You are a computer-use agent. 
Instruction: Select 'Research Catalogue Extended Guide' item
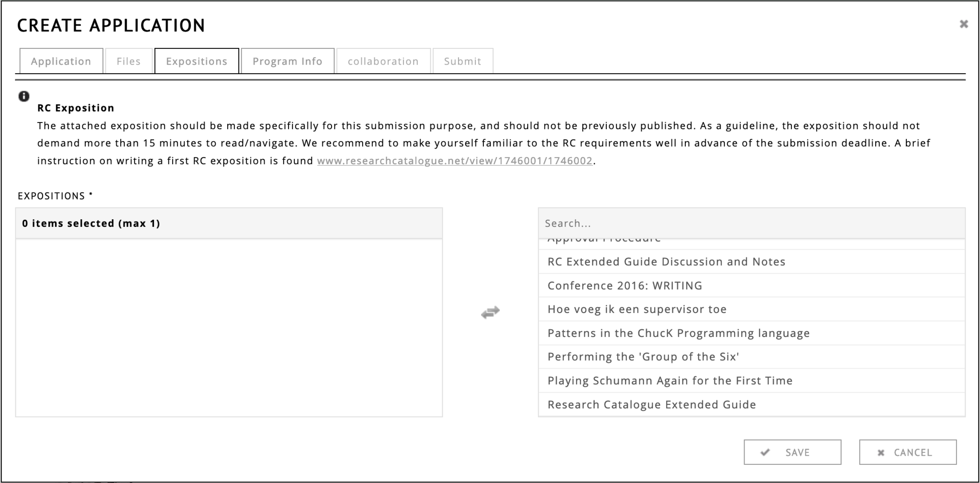pyautogui.click(x=651, y=404)
